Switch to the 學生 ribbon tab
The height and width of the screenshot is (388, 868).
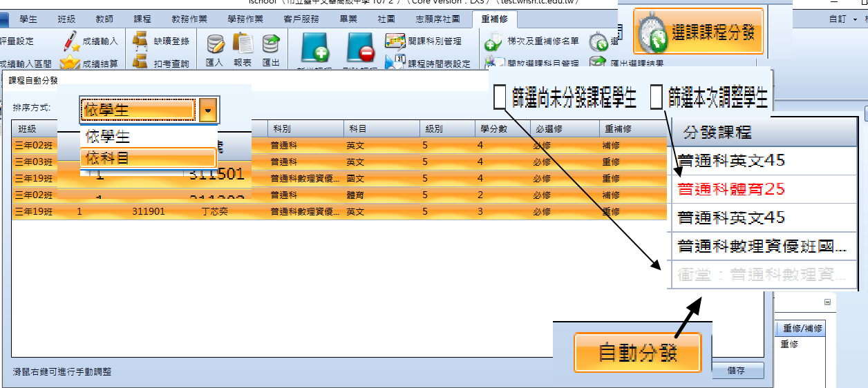pos(28,19)
